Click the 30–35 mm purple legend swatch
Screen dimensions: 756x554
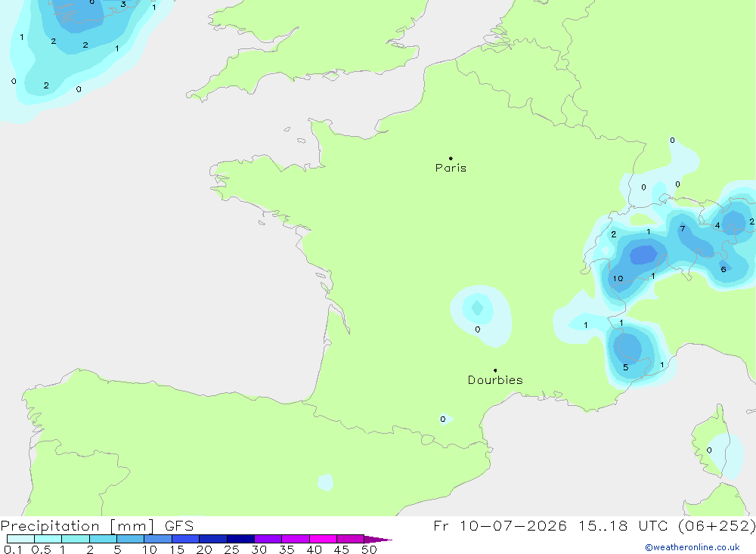(x=268, y=539)
